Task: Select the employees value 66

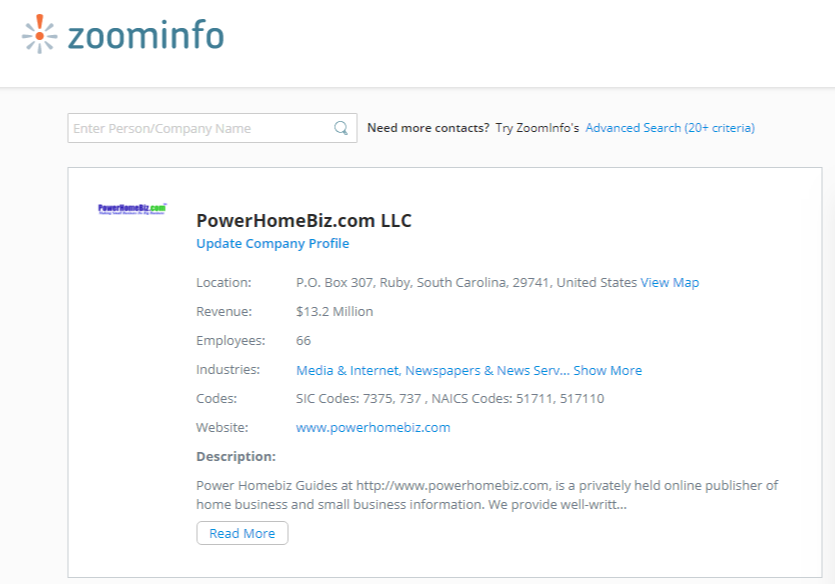Action: 304,341
